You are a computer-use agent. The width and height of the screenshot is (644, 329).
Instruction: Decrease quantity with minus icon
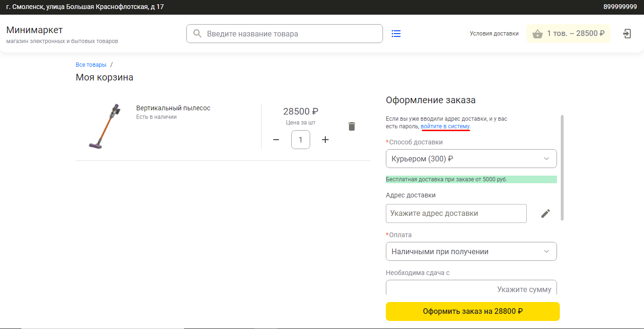[x=276, y=140]
